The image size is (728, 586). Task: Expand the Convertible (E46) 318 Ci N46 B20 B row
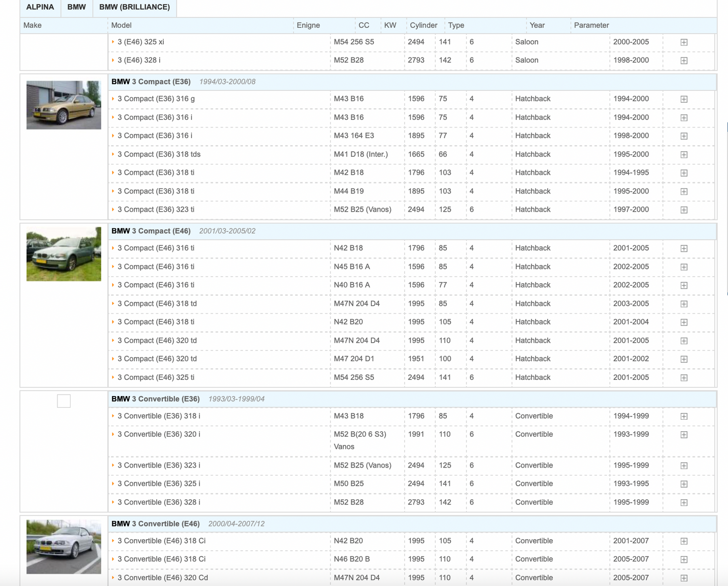[684, 559]
